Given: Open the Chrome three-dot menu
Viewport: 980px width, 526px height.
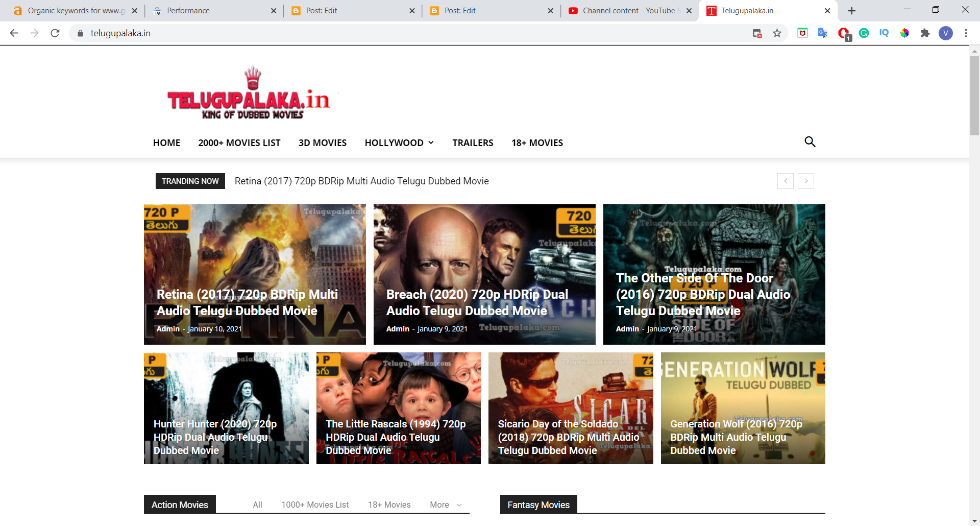Looking at the screenshot, I should tap(966, 33).
